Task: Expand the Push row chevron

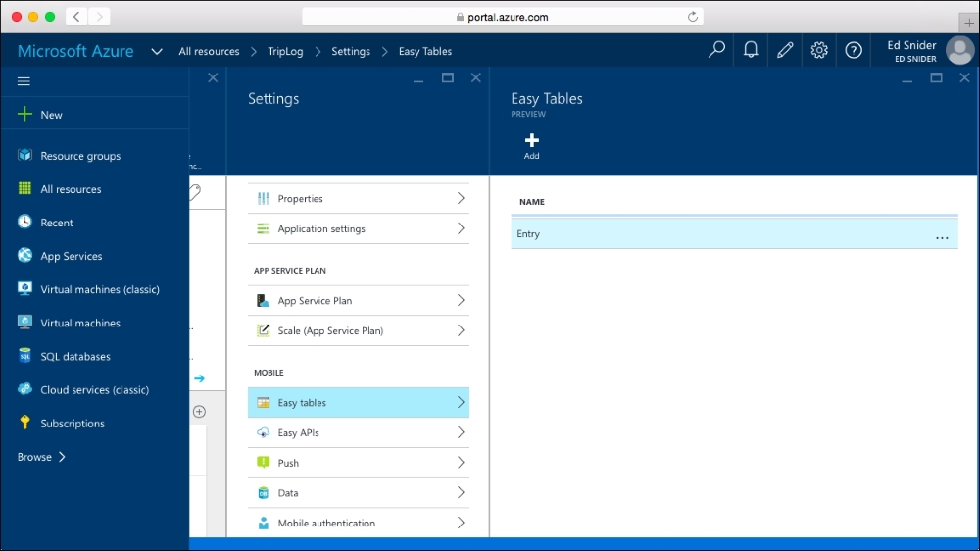Action: (x=461, y=462)
